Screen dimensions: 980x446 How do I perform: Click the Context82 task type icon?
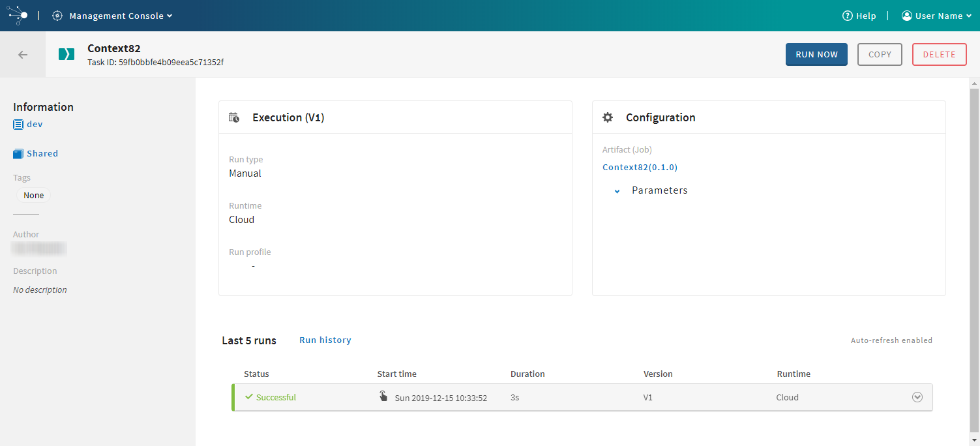coord(67,55)
